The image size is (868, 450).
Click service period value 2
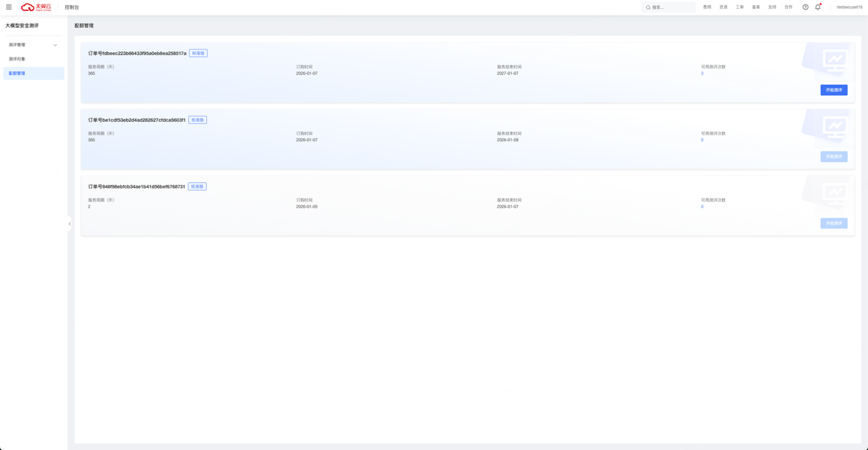tap(89, 206)
